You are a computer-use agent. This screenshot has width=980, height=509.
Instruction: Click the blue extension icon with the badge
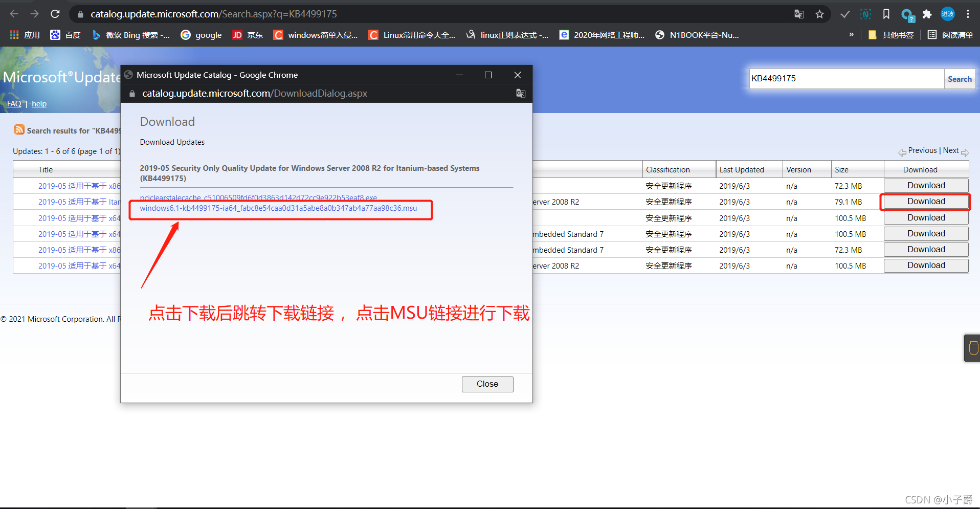tap(907, 15)
